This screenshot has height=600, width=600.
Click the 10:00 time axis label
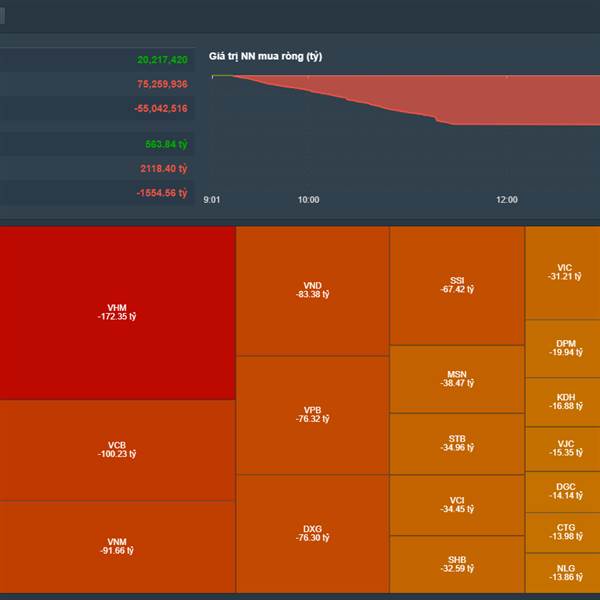[308, 200]
